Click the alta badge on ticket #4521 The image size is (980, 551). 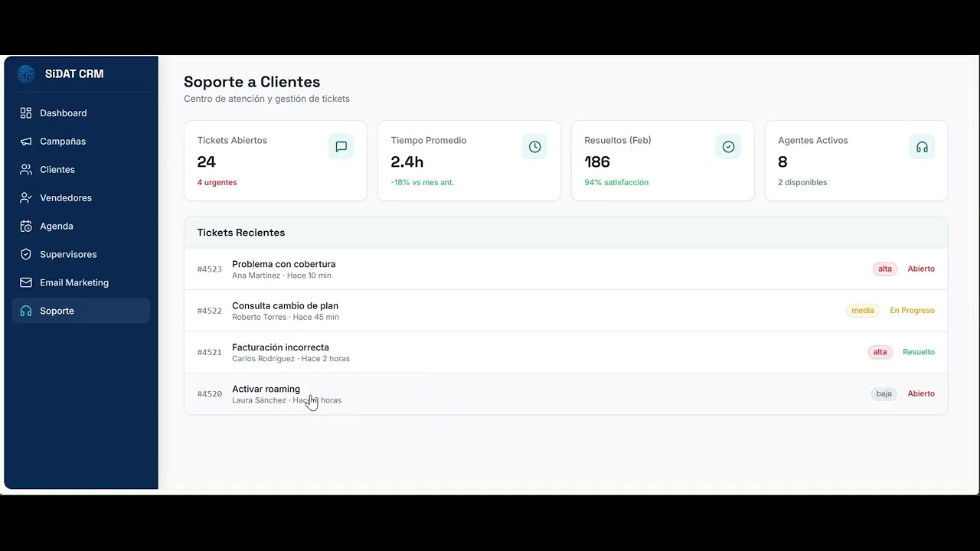click(x=880, y=352)
